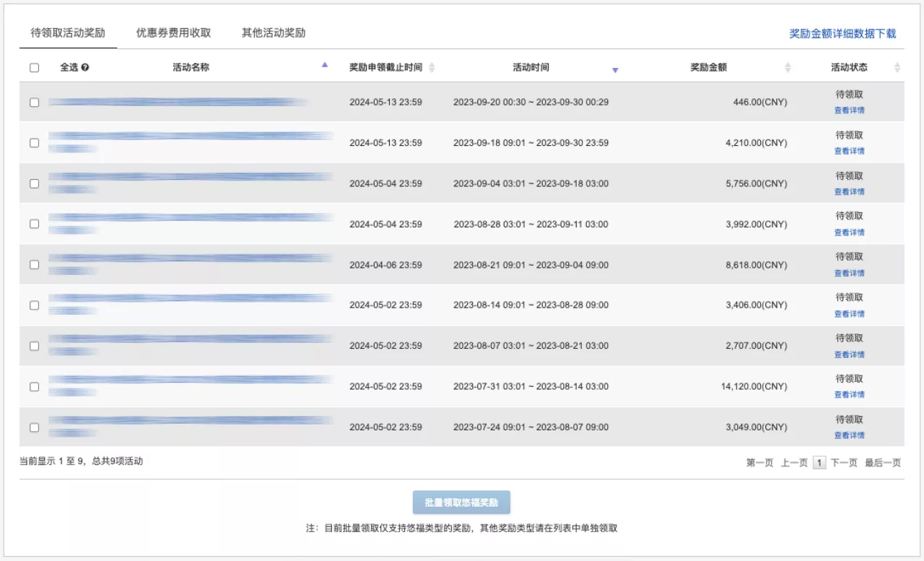The width and height of the screenshot is (924, 561).
Task: Jump to 最后一页 of the list
Action: coord(884,463)
